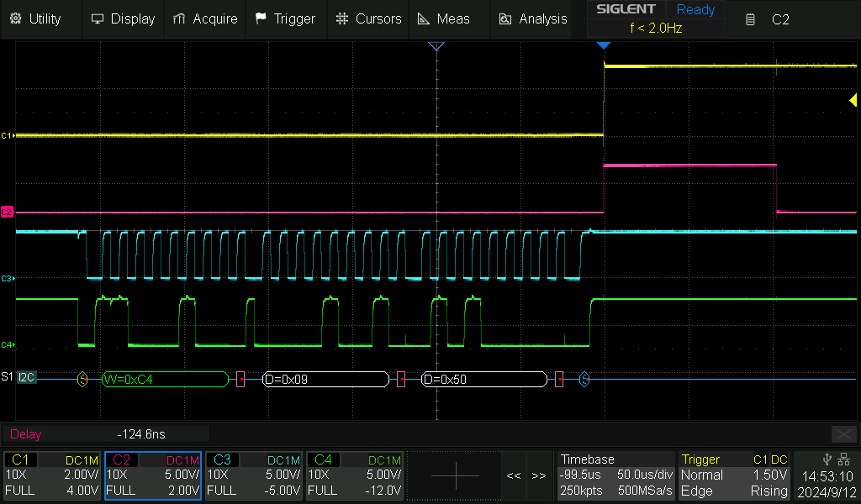The height and width of the screenshot is (504, 861).
Task: Toggle channel C1 descriptor box
Action: pyautogui.click(x=52, y=475)
